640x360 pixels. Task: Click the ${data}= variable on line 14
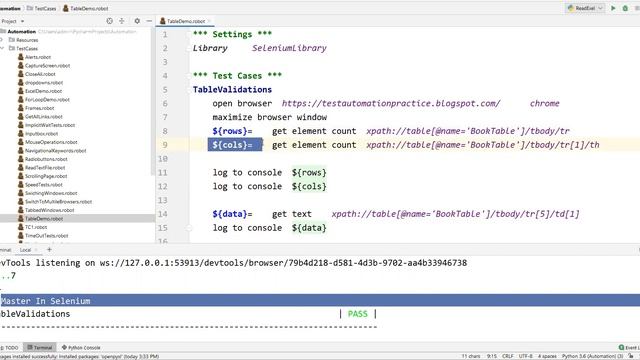[x=232, y=214]
